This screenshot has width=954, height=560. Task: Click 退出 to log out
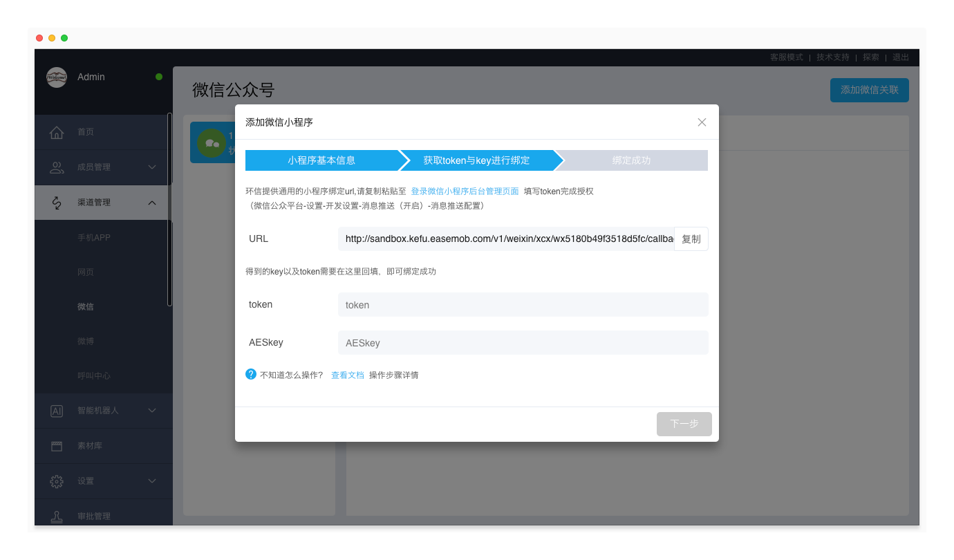(901, 57)
